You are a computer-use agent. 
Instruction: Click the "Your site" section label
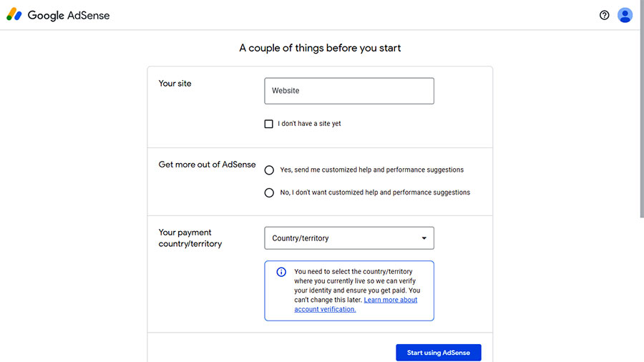point(175,83)
